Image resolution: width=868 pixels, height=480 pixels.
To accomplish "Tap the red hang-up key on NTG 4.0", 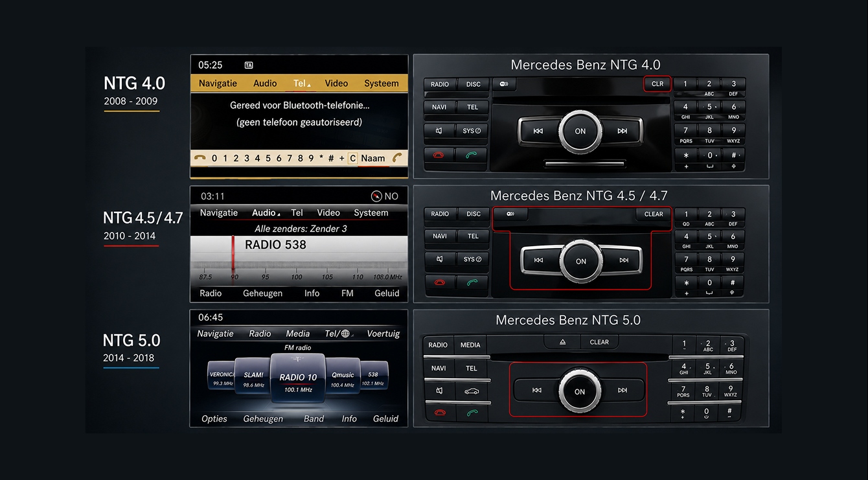I will click(x=439, y=155).
